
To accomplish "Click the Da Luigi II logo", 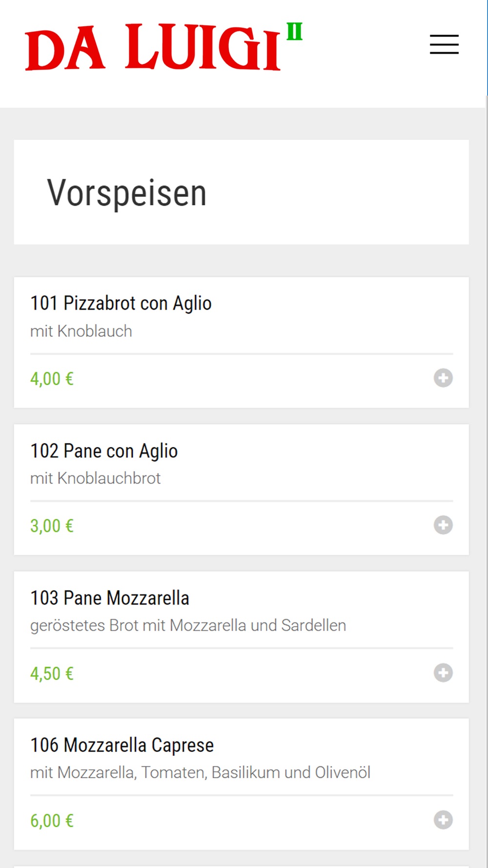I will tap(163, 47).
